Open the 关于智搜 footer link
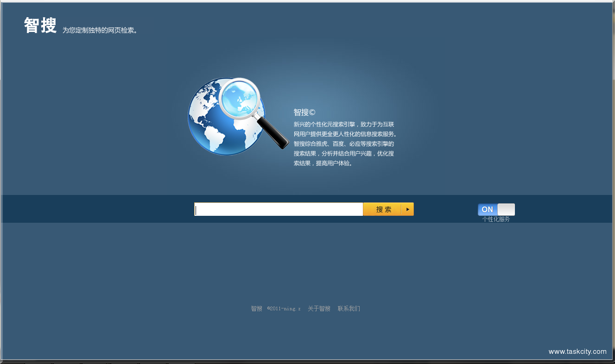 tap(319, 308)
